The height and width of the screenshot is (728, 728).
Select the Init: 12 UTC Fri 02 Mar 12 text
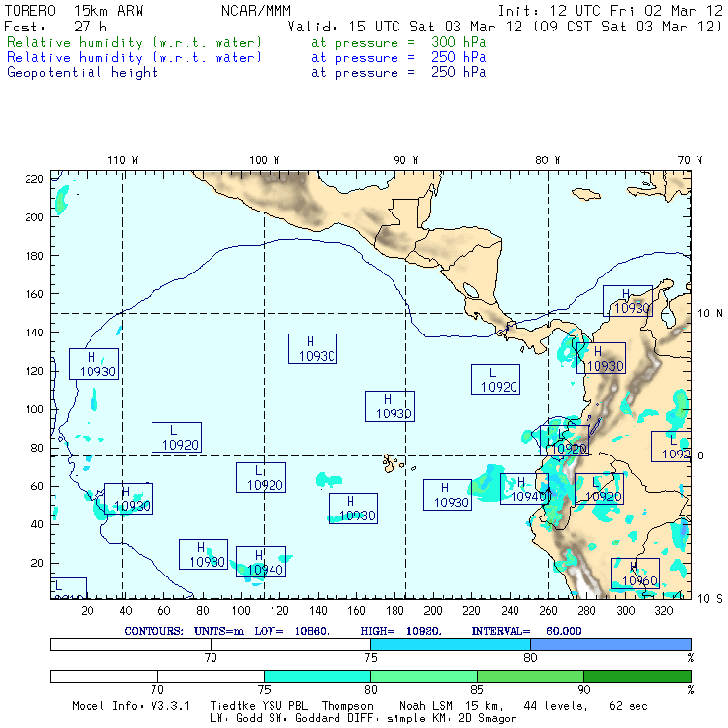point(610,11)
